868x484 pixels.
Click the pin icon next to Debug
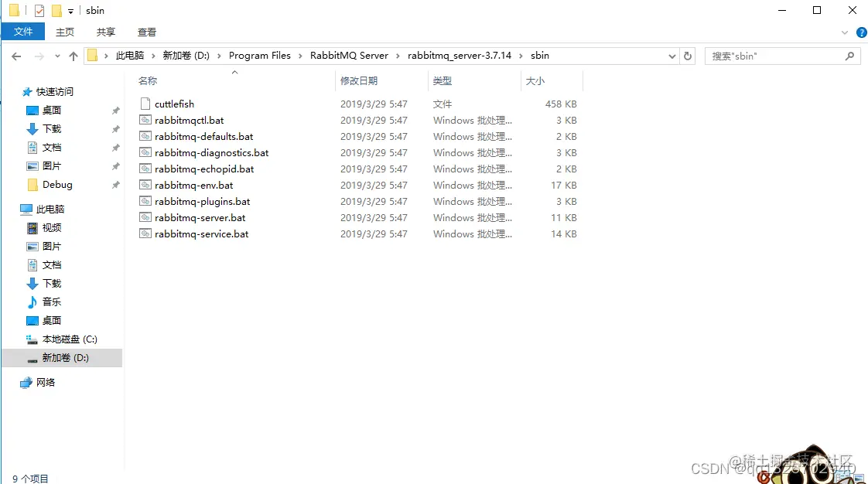click(116, 185)
